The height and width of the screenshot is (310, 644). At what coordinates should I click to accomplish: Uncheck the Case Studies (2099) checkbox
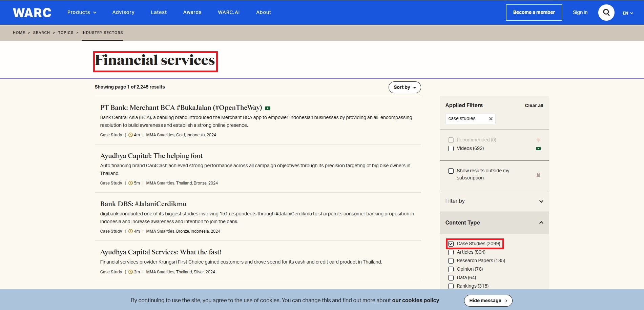pyautogui.click(x=451, y=244)
